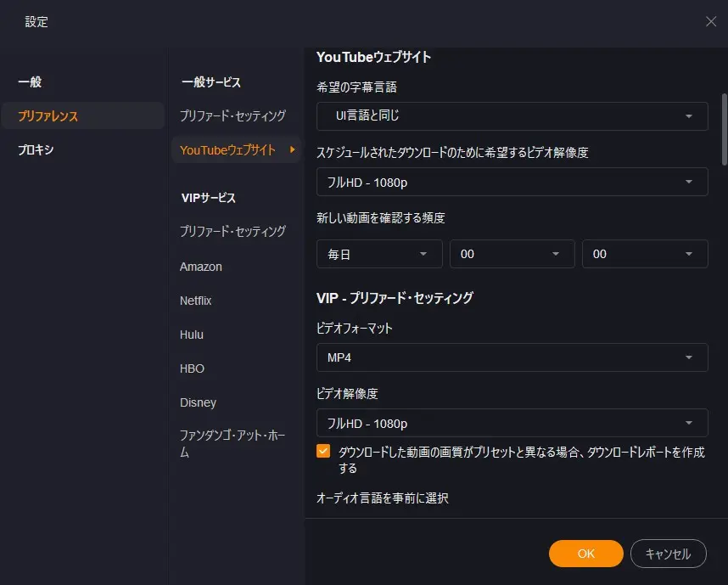This screenshot has height=585, width=728.
Task: Click the orange arrow beside YouTubeウェブサイト
Action: 292,149
